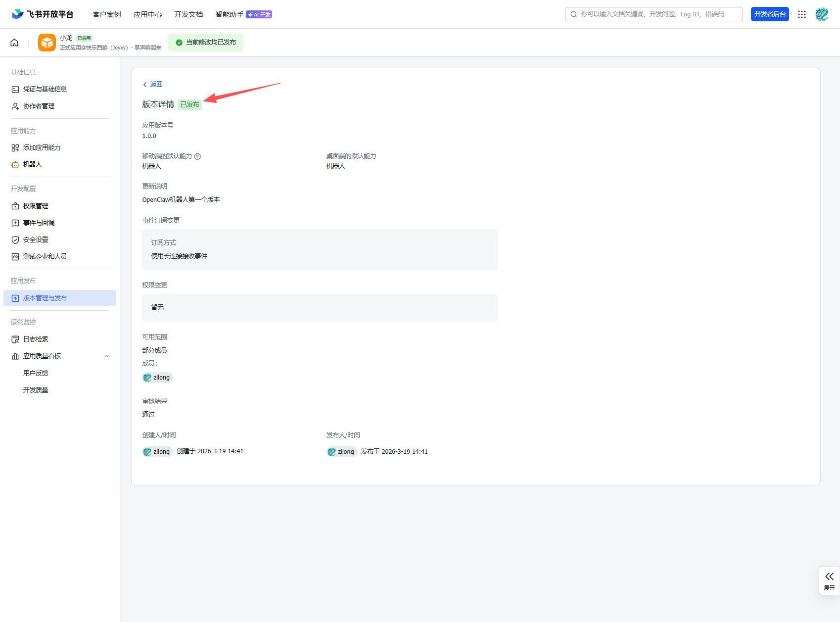
Task: Click zilong avatar under 发布人/时间
Action: pyautogui.click(x=331, y=452)
